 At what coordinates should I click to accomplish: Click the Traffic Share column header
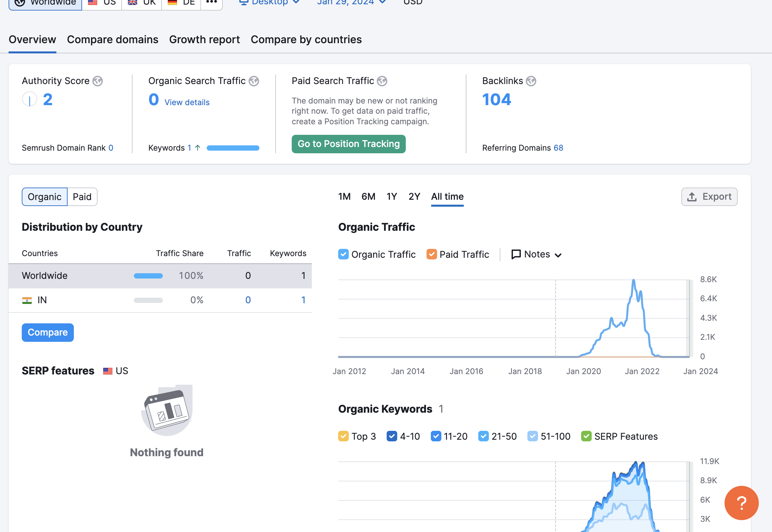pyautogui.click(x=180, y=253)
